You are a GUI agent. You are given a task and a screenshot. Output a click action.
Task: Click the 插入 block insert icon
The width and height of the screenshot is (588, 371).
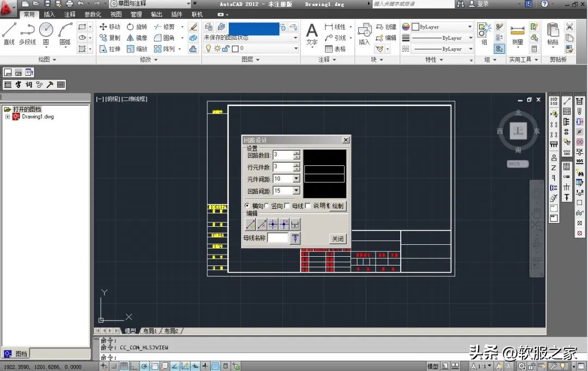pos(364,33)
